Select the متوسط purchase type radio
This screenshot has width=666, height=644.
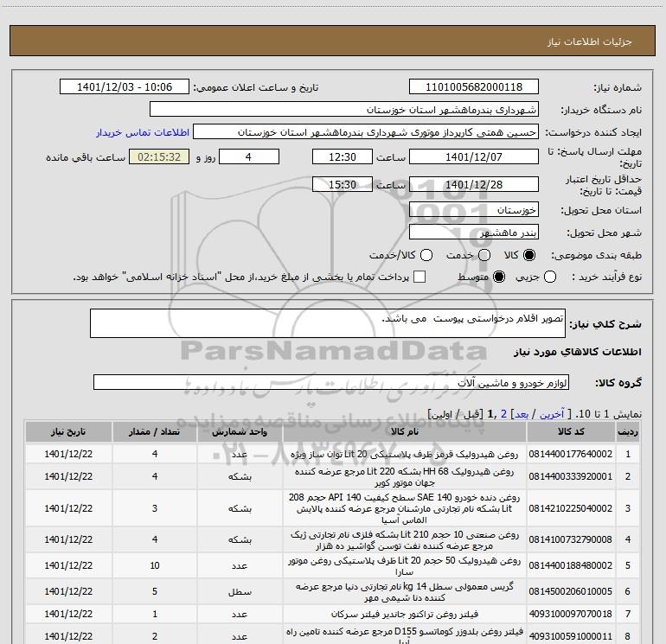coord(499,277)
